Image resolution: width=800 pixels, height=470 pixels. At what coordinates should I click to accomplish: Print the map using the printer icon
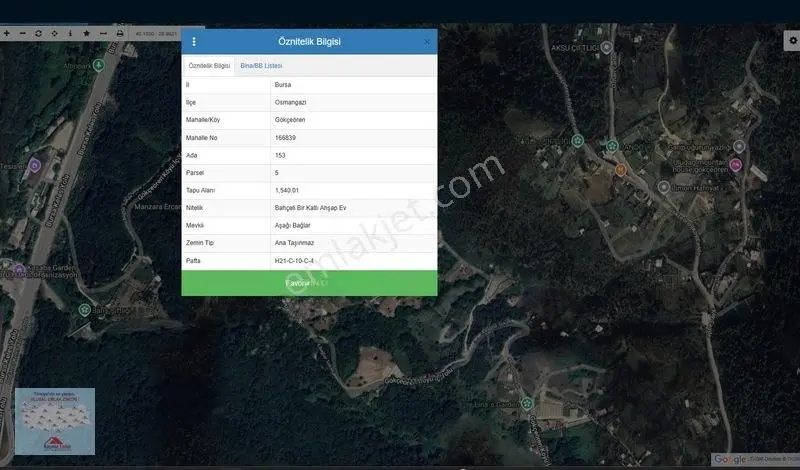pyautogui.click(x=120, y=34)
